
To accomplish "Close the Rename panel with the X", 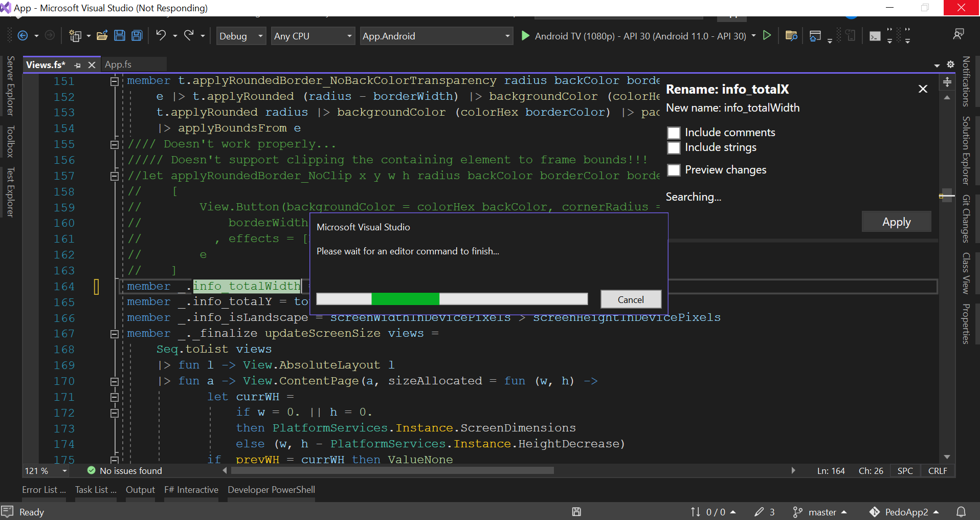I will [923, 89].
